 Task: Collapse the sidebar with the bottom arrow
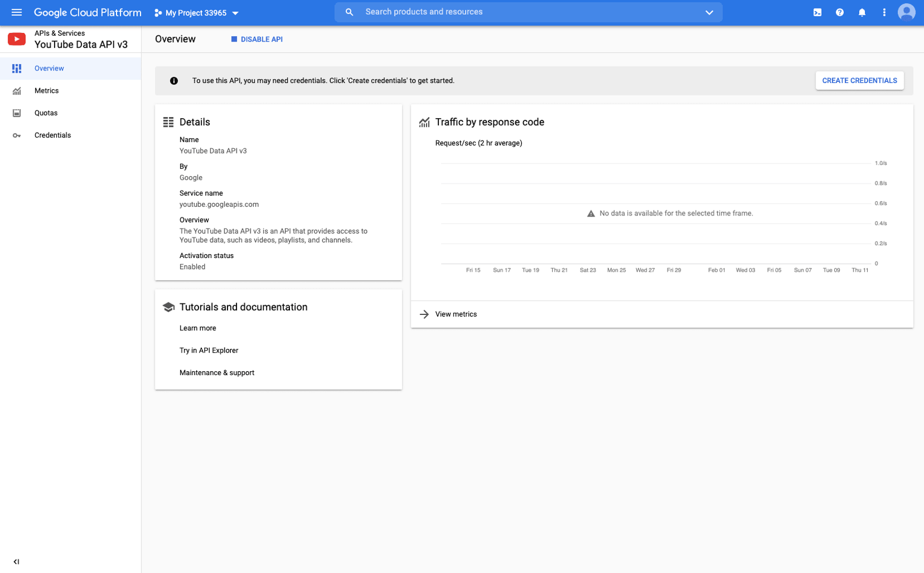[16, 561]
